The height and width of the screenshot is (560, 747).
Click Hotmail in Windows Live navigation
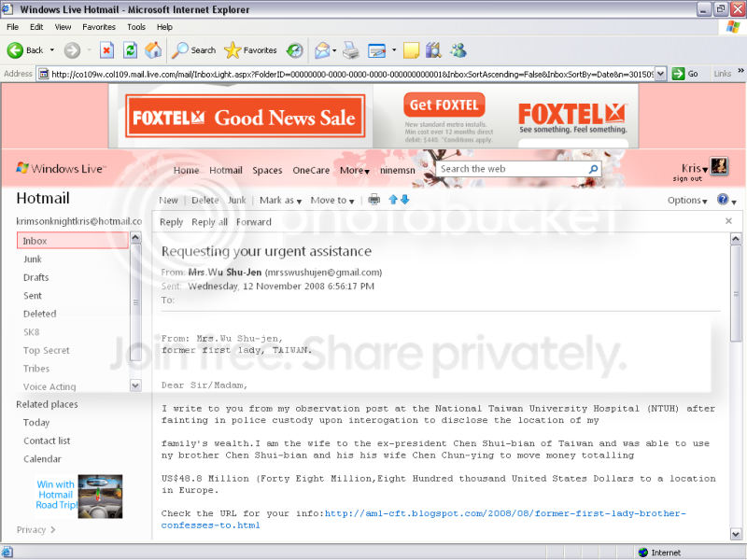click(226, 171)
